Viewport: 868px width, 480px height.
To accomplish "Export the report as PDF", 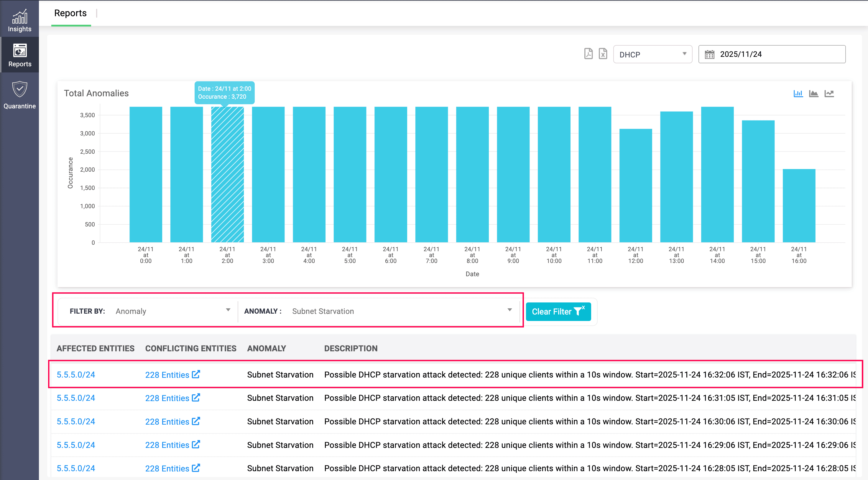I will click(588, 54).
